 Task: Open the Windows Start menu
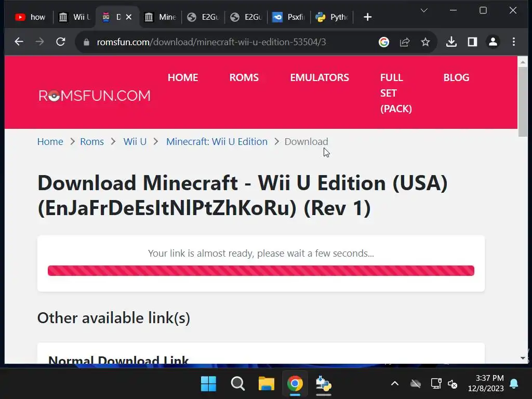coord(209,384)
